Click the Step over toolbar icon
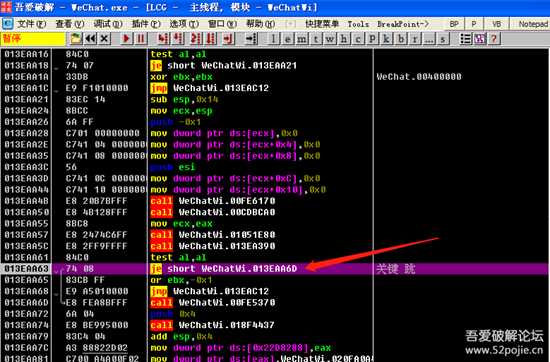Viewport: 550px width, 362px height. (178, 39)
